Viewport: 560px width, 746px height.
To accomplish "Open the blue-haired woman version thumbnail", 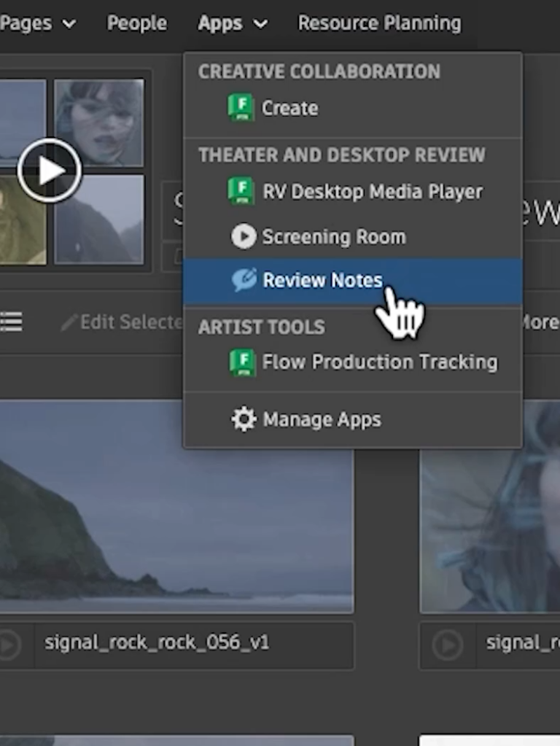I will 489,507.
